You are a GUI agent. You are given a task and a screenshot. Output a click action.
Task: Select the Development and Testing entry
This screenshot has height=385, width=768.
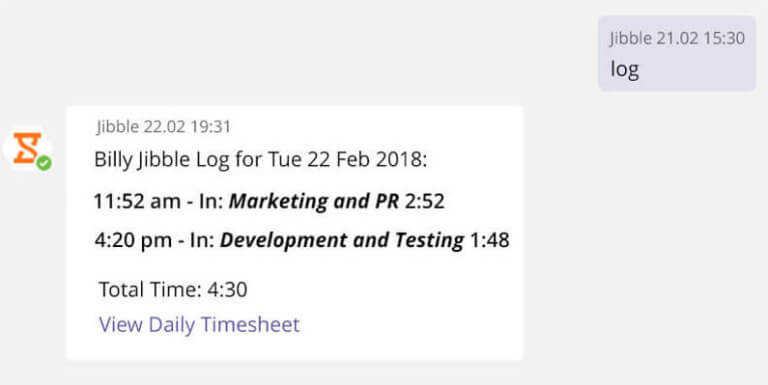pos(302,240)
